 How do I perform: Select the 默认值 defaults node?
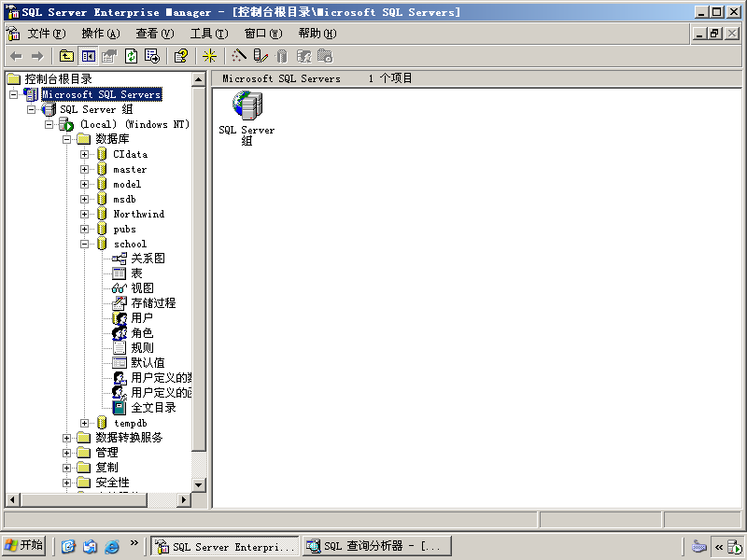[x=148, y=362]
